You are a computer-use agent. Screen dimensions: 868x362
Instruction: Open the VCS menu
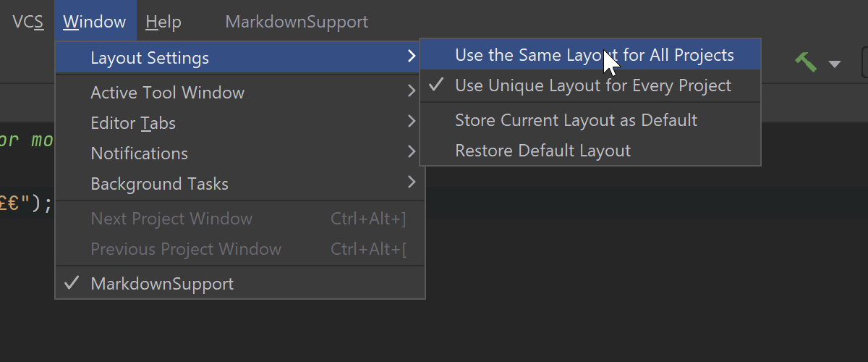[x=28, y=22]
